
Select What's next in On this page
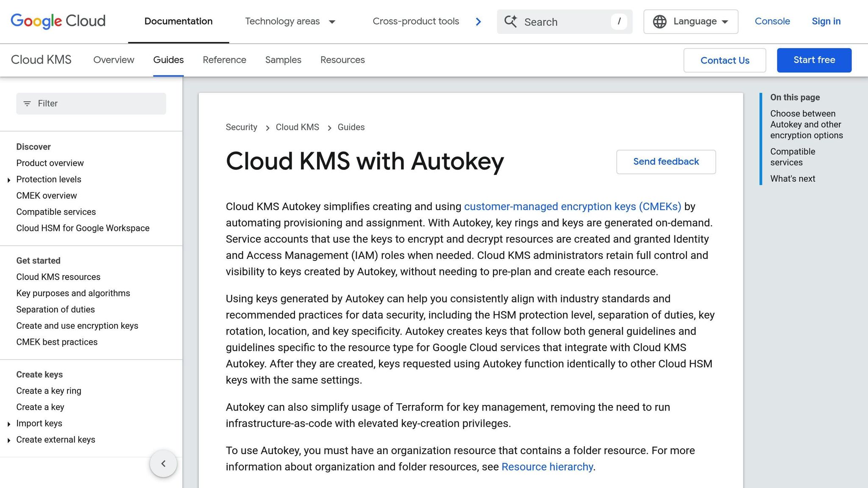pyautogui.click(x=792, y=178)
